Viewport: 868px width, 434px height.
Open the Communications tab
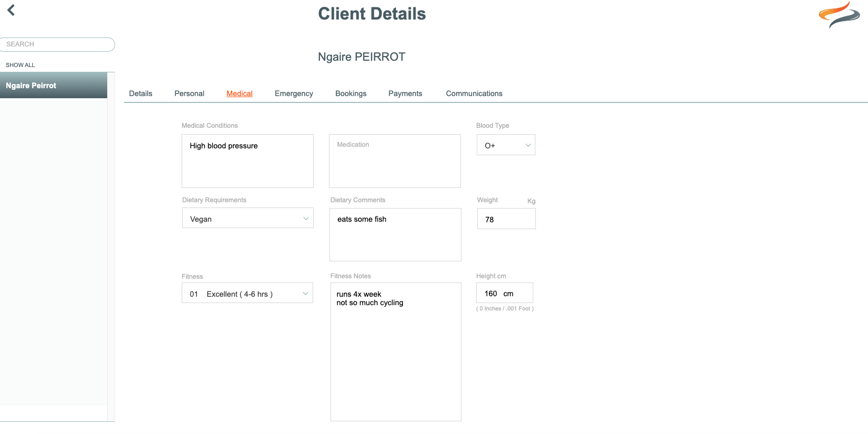pos(474,93)
